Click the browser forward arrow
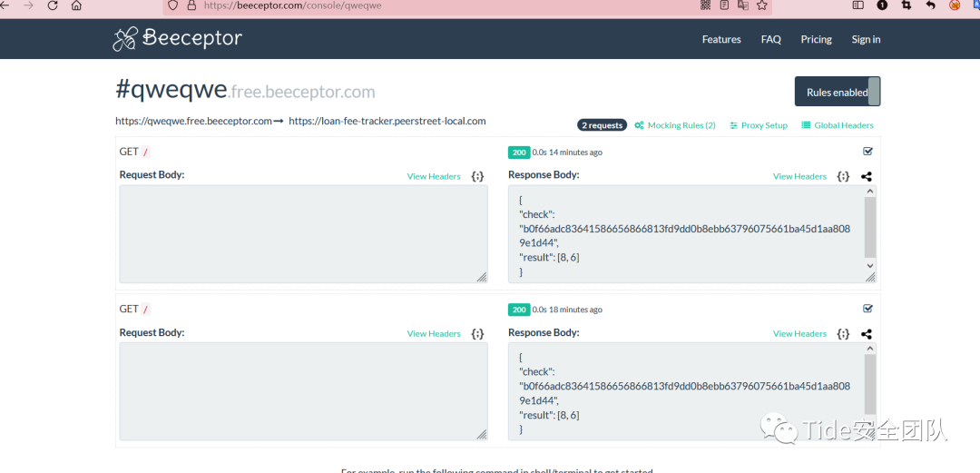The image size is (980, 473). 28,5
